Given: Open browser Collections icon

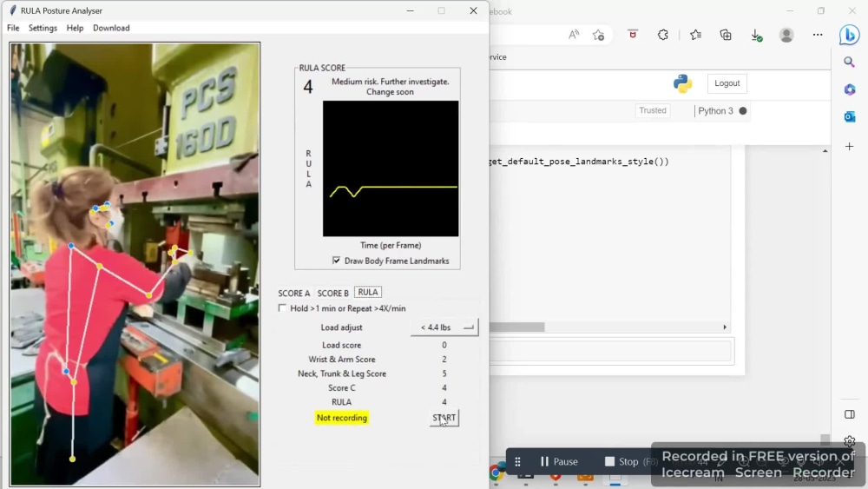Looking at the screenshot, I should [x=725, y=35].
